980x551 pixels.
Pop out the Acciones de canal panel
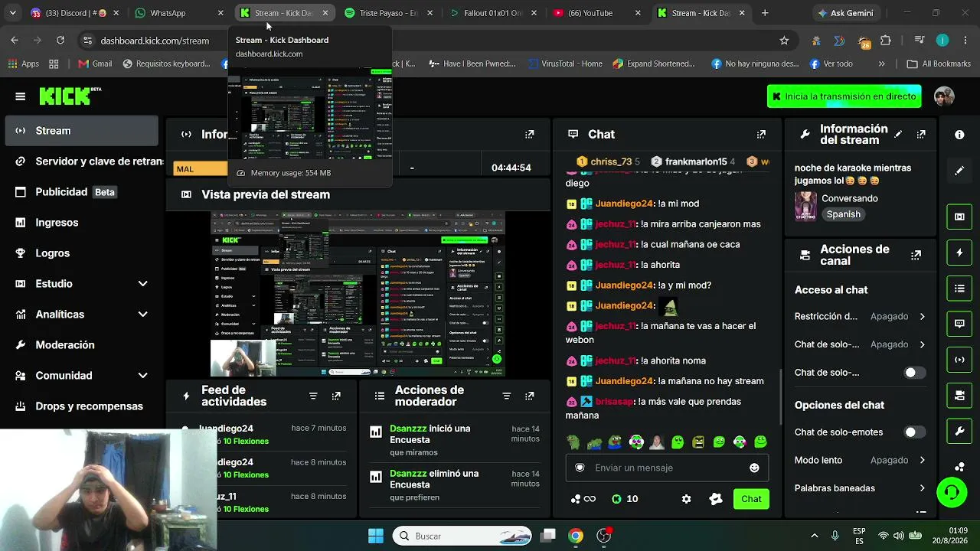[916, 255]
